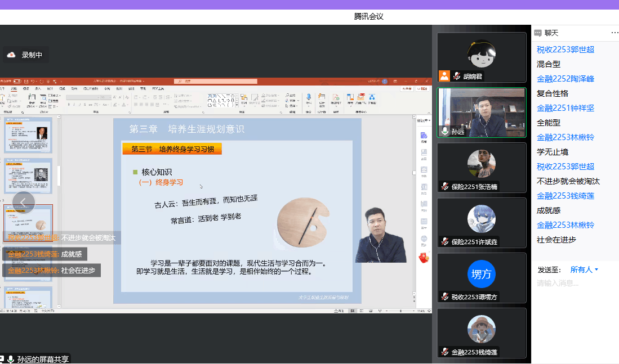Click the 共享 share button in PowerPoint
619x364 pixels.
pos(406,88)
